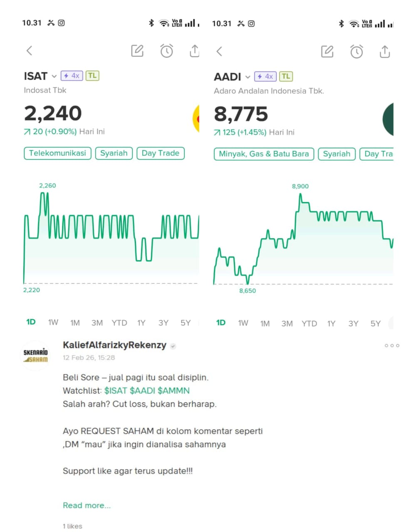404x532 pixels.
Task: Share the AADI stock page
Action: point(385,52)
